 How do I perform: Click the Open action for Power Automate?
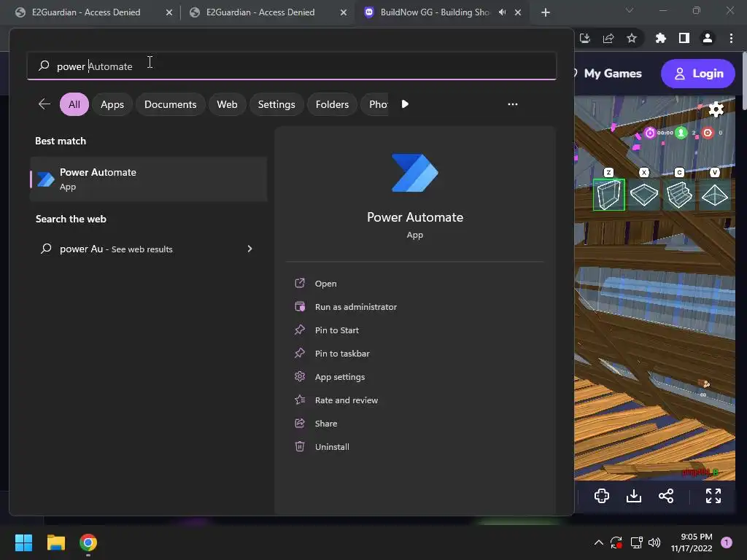(325, 284)
